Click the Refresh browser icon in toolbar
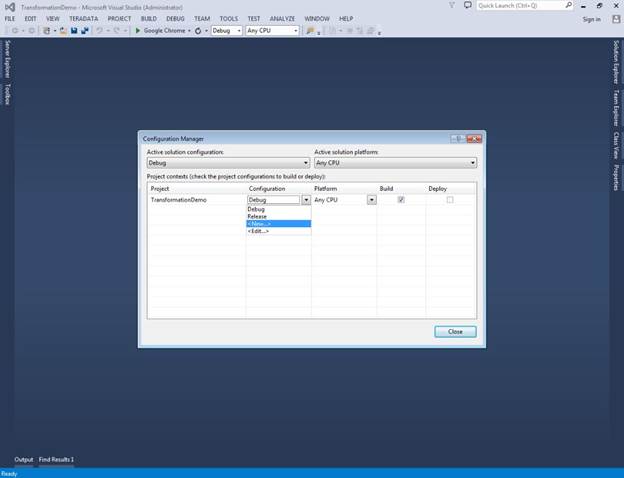Screen dimensions: 624x478 tap(198, 31)
